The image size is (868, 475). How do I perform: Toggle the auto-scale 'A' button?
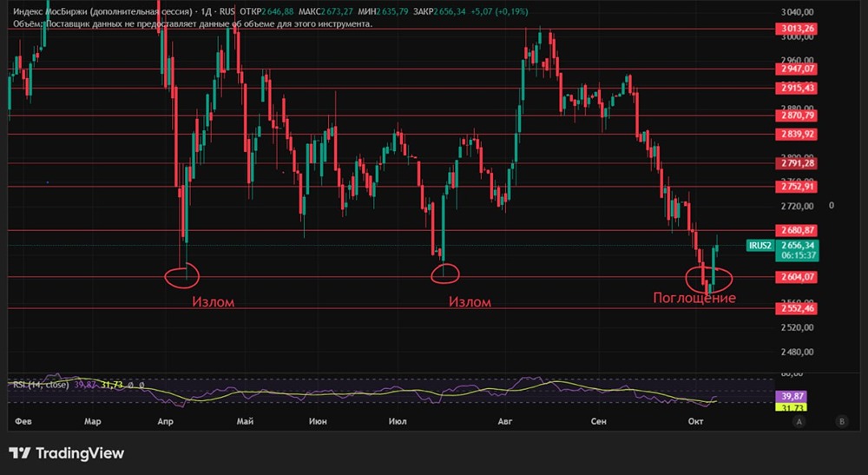click(x=799, y=421)
